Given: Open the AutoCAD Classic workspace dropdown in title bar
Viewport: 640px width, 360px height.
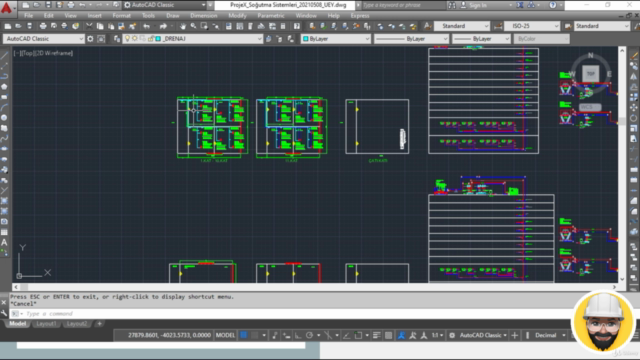Looking at the screenshot, I should click(x=164, y=5).
